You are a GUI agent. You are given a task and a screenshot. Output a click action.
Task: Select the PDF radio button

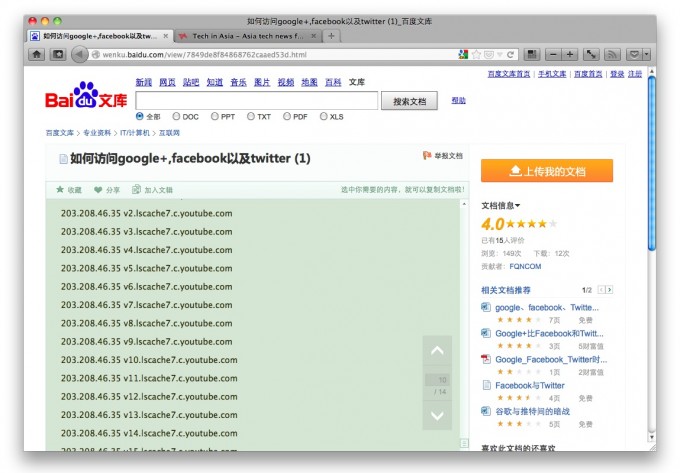pyautogui.click(x=287, y=116)
